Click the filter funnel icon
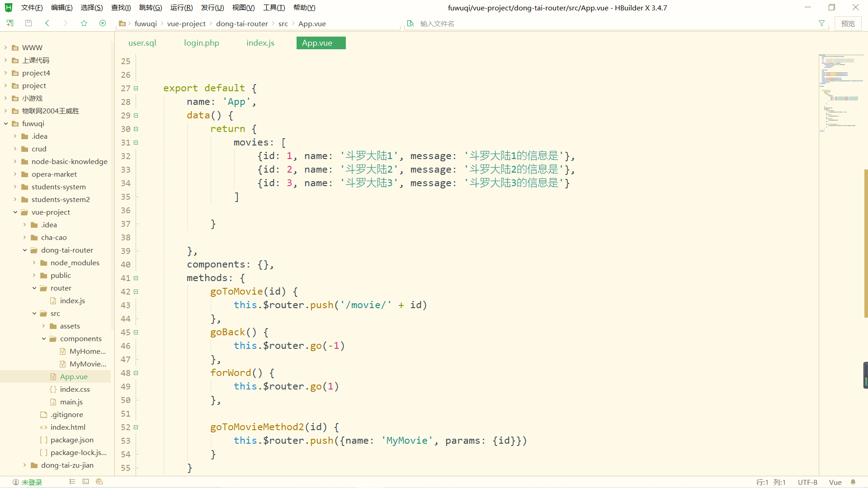The image size is (868, 488). 821,23
